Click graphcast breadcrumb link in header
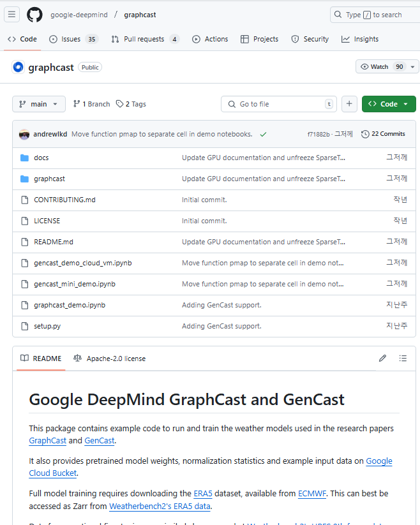This screenshot has width=420, height=525. (140, 15)
